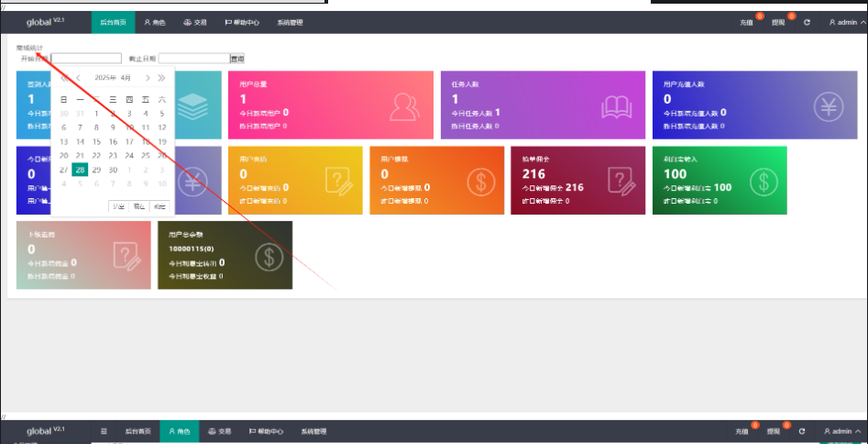Click the open book icon on 任务人数 card
Viewport: 868px width, 444px height.
coord(616,106)
